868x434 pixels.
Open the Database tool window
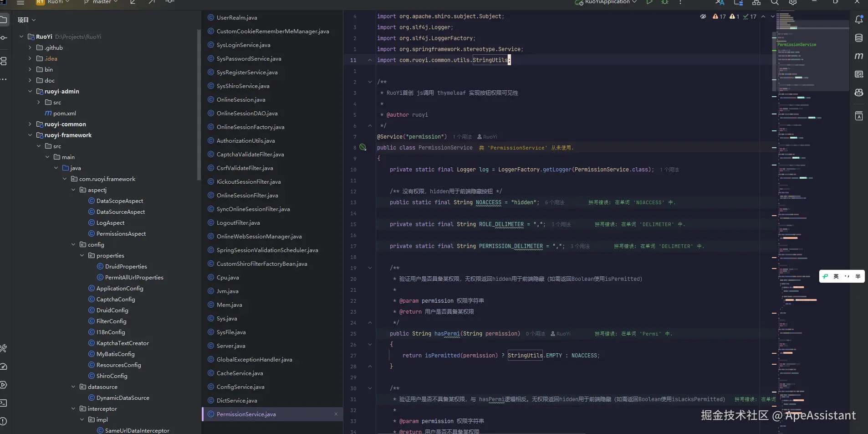858,38
